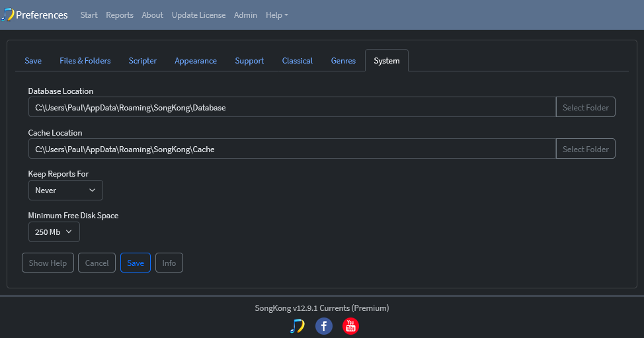The height and width of the screenshot is (338, 644).
Task: Open the Support tab
Action: pyautogui.click(x=249, y=61)
